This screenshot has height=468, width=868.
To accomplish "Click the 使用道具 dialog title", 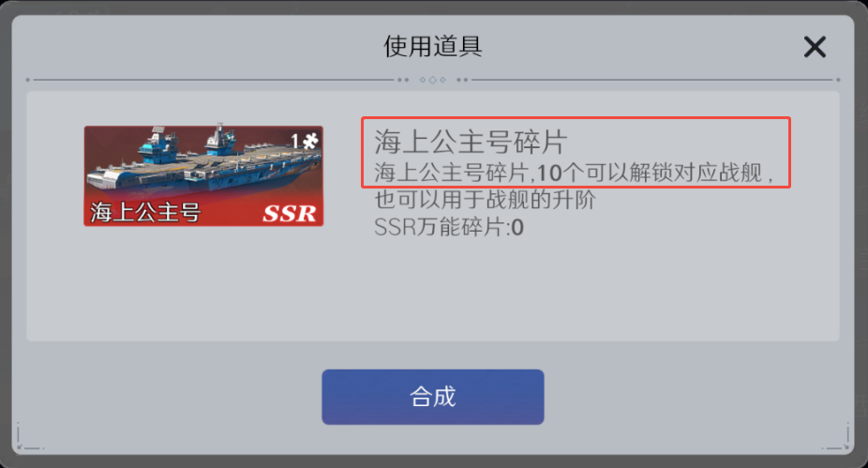I will [433, 46].
